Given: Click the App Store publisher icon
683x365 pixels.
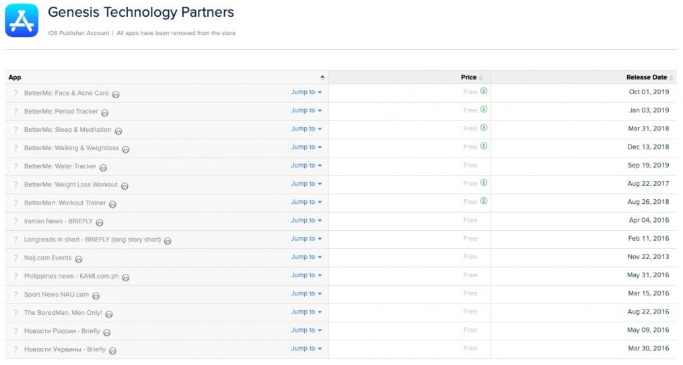Looking at the screenshot, I should 22,20.
